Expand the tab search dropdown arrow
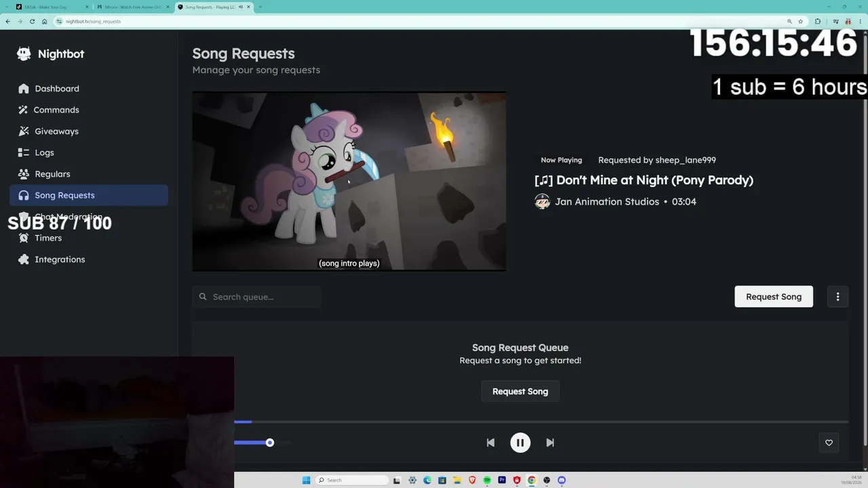The width and height of the screenshot is (868, 488). 7,7
